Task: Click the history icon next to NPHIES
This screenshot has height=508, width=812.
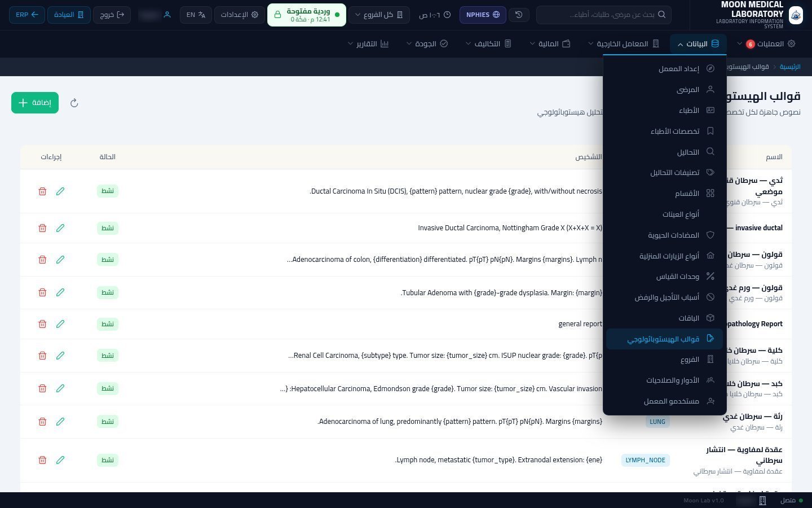Action: [519, 15]
